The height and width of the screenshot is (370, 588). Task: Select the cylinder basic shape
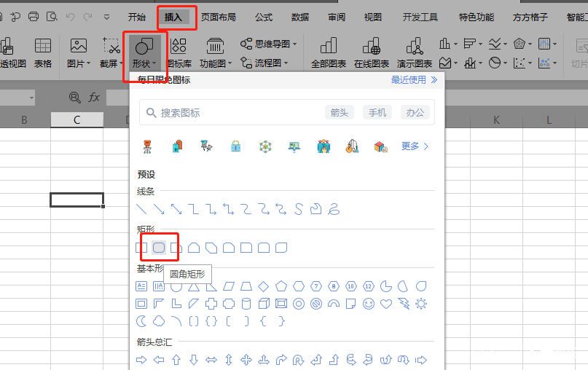(246, 304)
